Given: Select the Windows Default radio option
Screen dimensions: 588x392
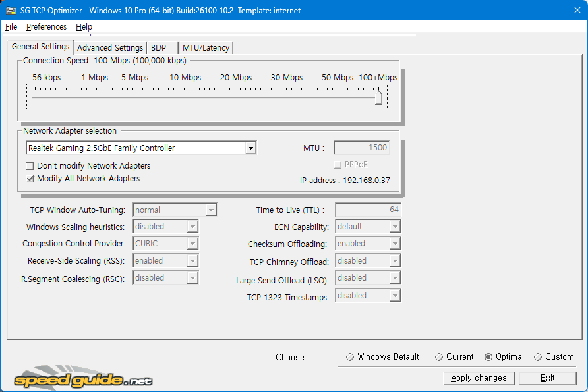Looking at the screenshot, I should coord(350,357).
